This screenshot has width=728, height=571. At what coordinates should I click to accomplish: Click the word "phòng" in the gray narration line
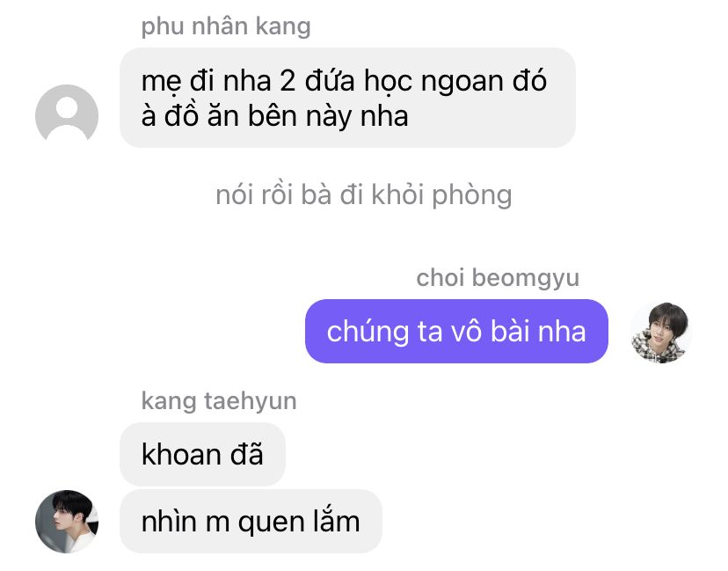(x=472, y=195)
